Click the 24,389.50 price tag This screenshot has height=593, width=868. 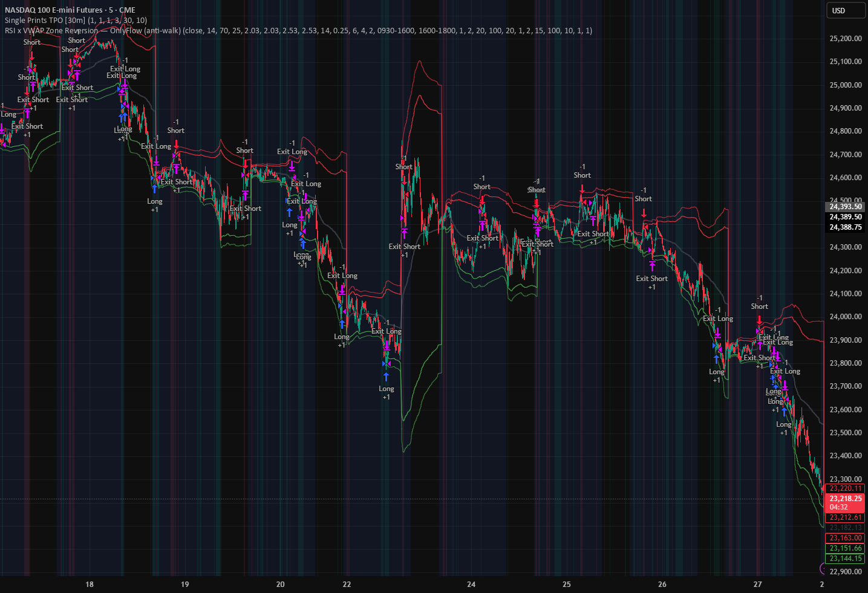[846, 217]
